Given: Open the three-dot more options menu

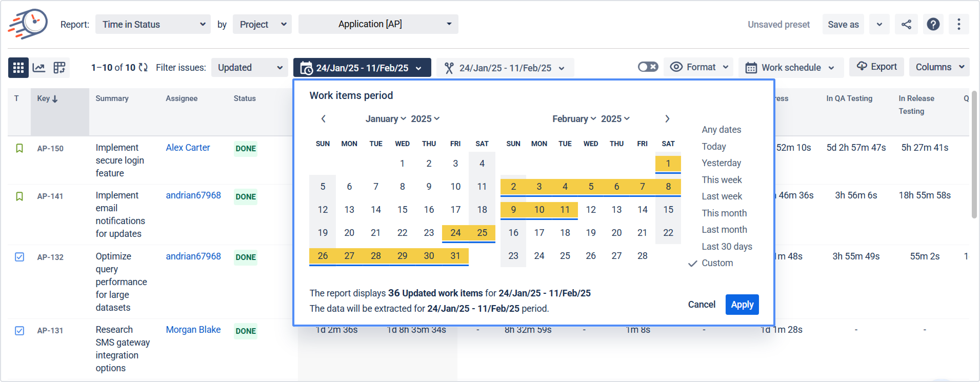Looking at the screenshot, I should click(958, 24).
